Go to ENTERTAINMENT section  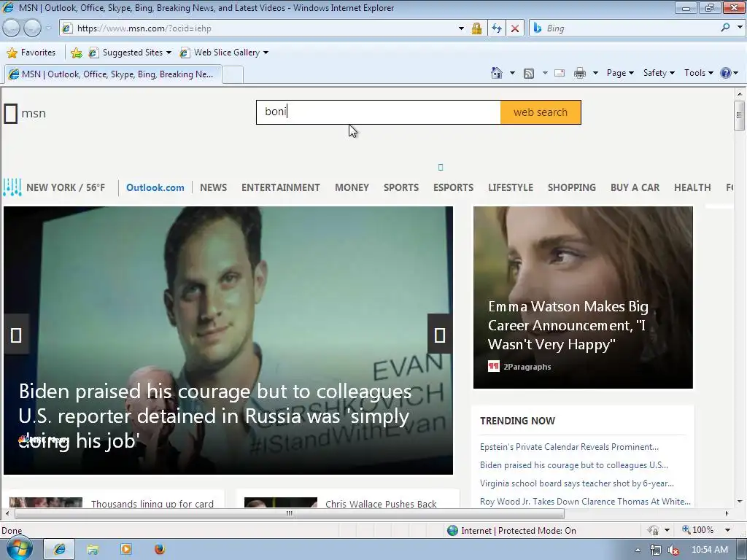point(281,187)
